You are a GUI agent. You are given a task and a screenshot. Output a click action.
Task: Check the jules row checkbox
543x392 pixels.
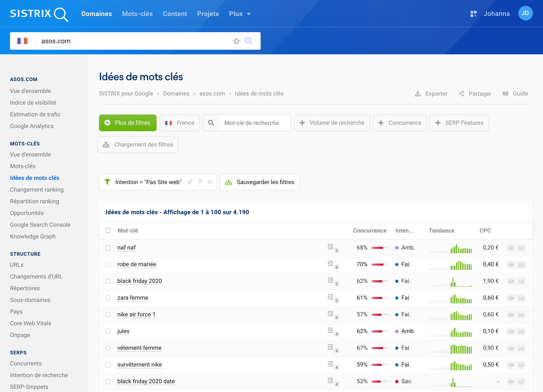[108, 331]
